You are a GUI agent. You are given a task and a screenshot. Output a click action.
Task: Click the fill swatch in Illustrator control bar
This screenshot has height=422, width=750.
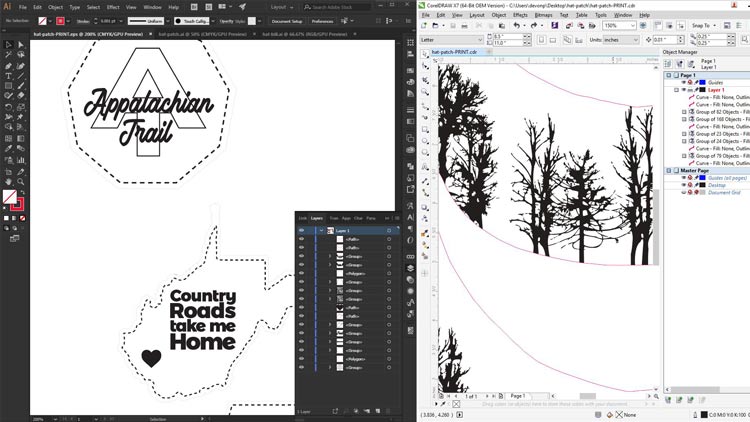coord(43,21)
